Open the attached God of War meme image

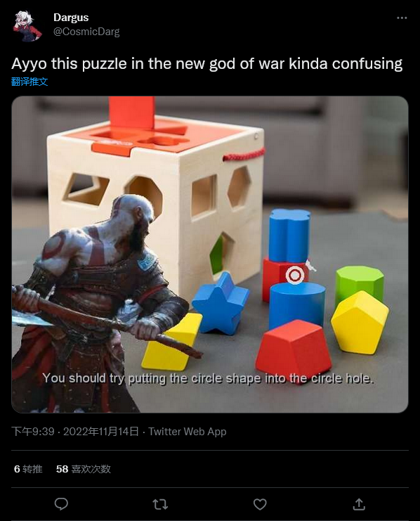pos(210,255)
